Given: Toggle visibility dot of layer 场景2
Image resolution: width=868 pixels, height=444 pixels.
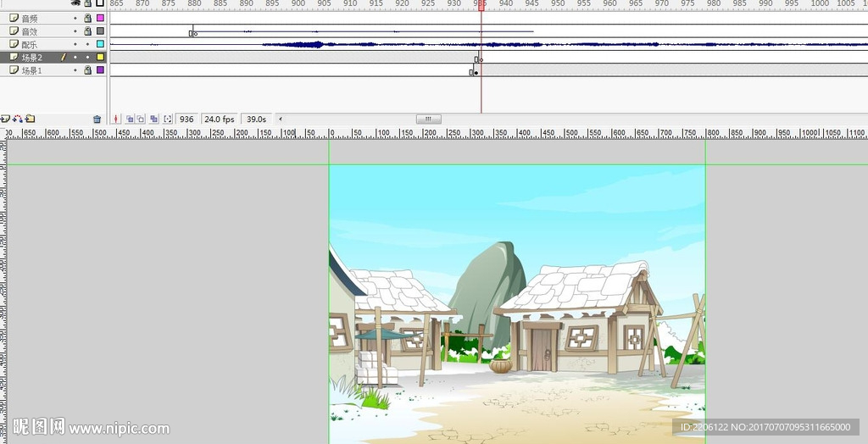Looking at the screenshot, I should [75, 57].
